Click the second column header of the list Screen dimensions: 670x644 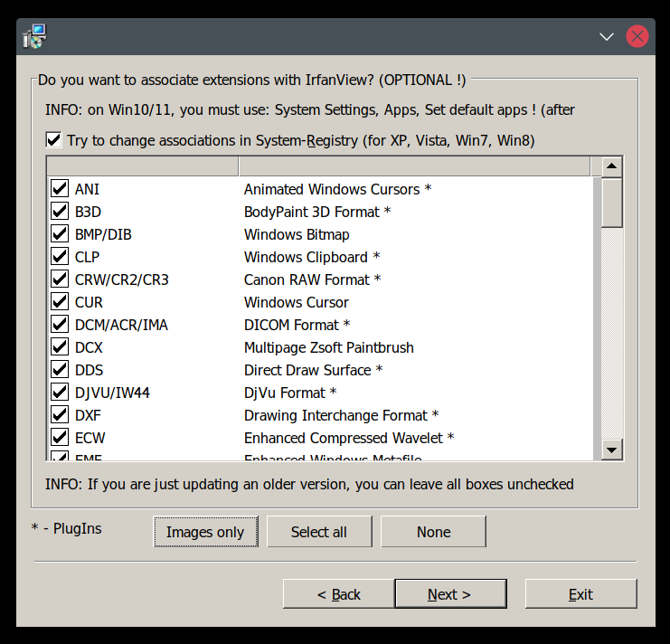pos(414,166)
